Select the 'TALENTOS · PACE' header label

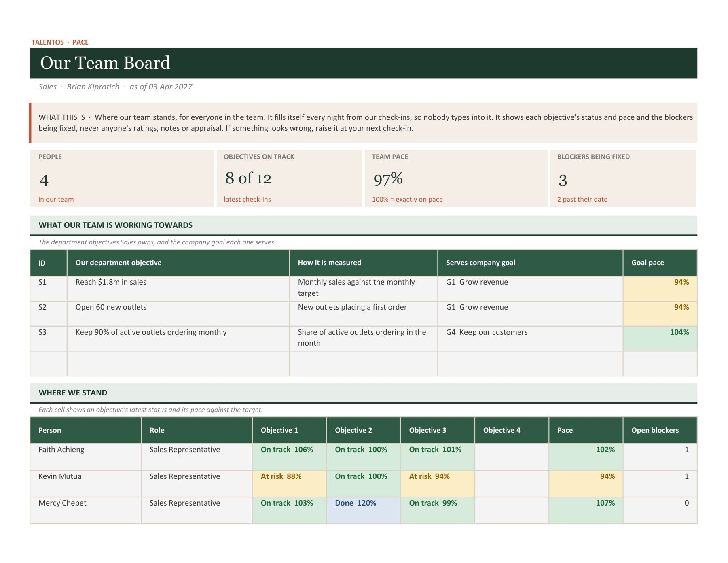(x=60, y=42)
